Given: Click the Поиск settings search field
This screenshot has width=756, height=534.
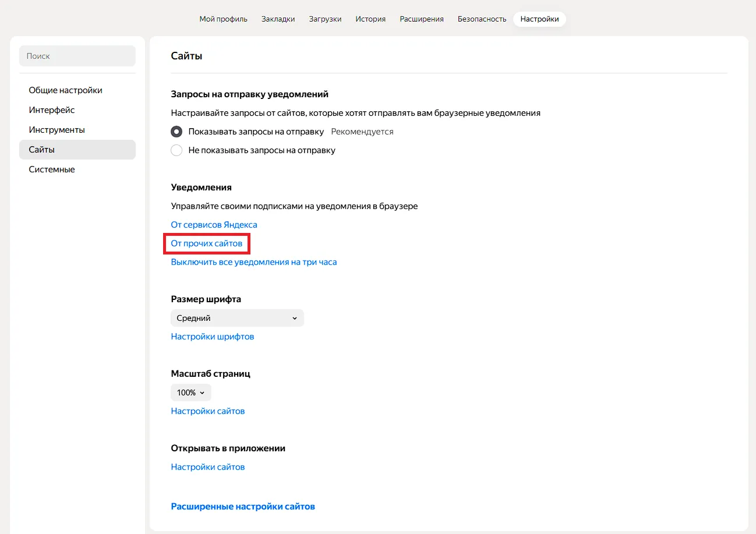Looking at the screenshot, I should point(77,56).
